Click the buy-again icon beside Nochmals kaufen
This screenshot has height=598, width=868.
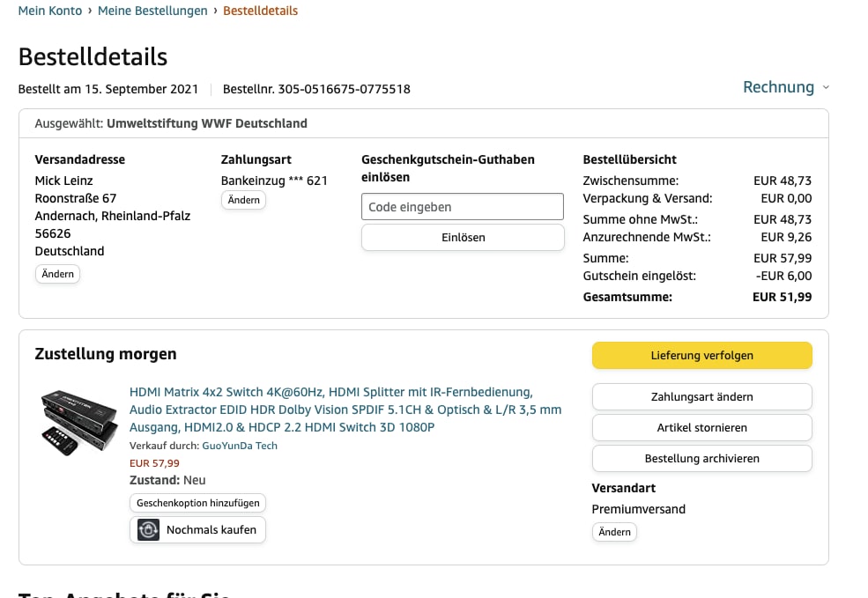(x=149, y=529)
